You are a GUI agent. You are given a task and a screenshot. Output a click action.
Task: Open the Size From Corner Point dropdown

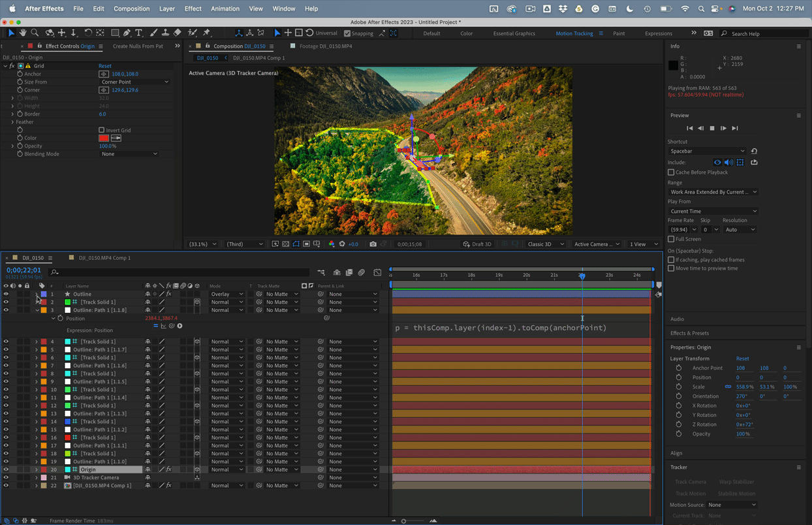pyautogui.click(x=134, y=82)
